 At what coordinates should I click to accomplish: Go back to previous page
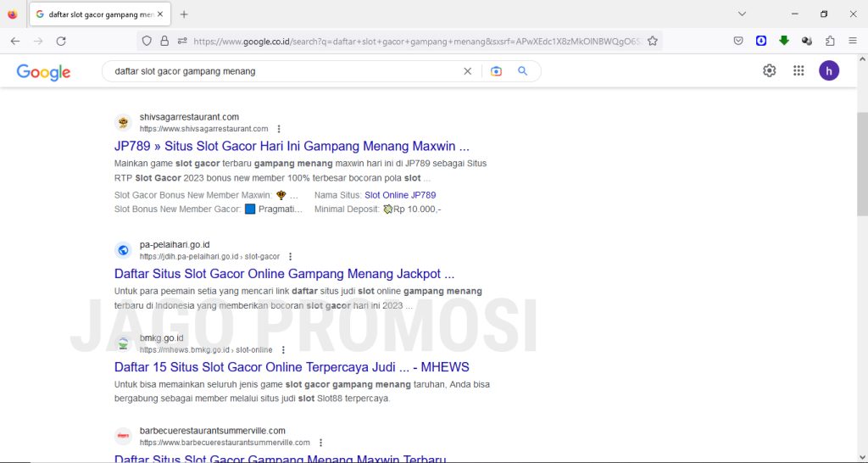click(15, 41)
